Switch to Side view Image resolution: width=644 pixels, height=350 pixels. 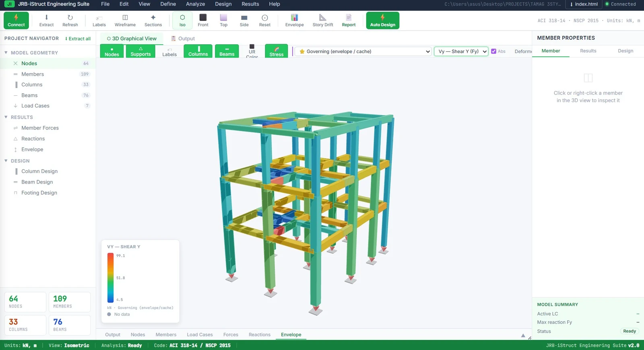point(244,21)
